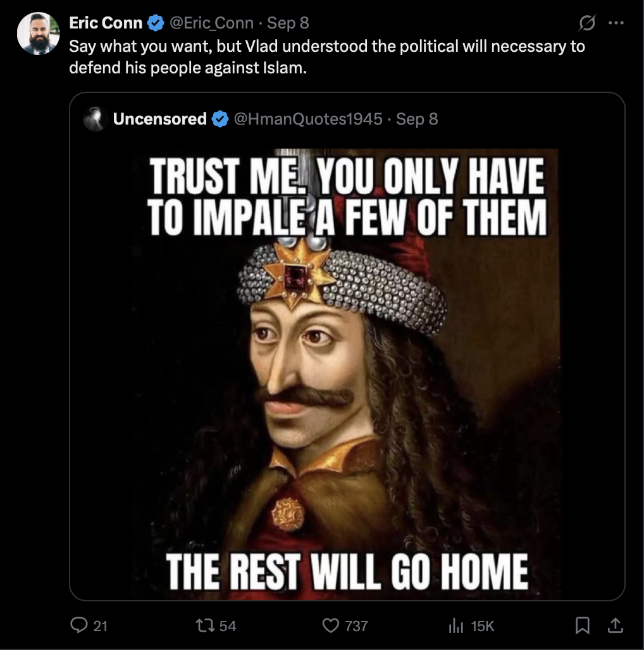The image size is (644, 650).
Task: Click the Uncensored account's verified badge
Action: [x=220, y=118]
